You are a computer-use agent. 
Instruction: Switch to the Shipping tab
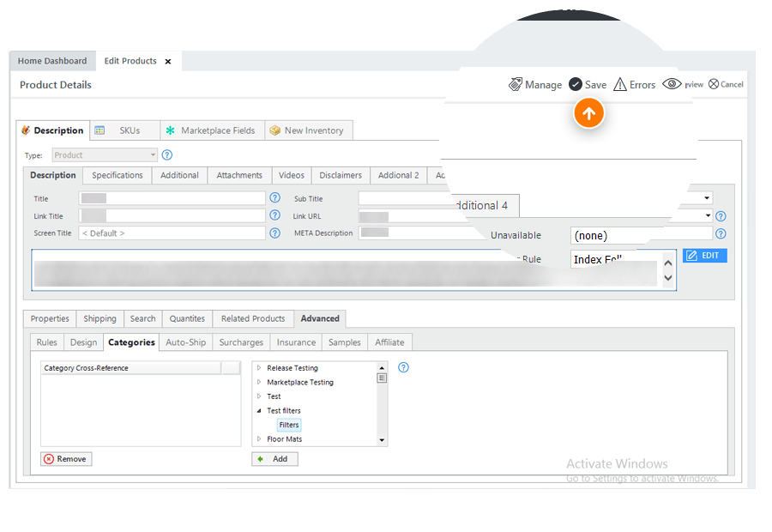(100, 318)
